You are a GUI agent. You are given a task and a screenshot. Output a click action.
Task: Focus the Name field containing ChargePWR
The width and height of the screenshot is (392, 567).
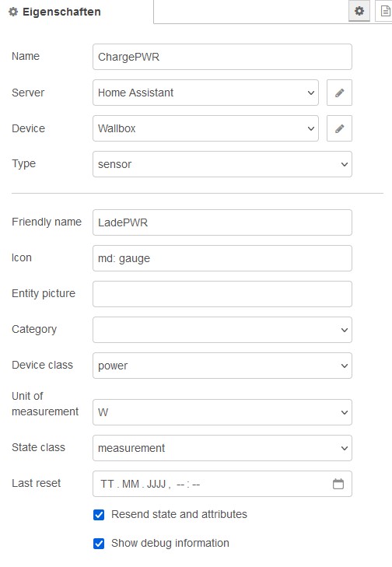pos(222,57)
